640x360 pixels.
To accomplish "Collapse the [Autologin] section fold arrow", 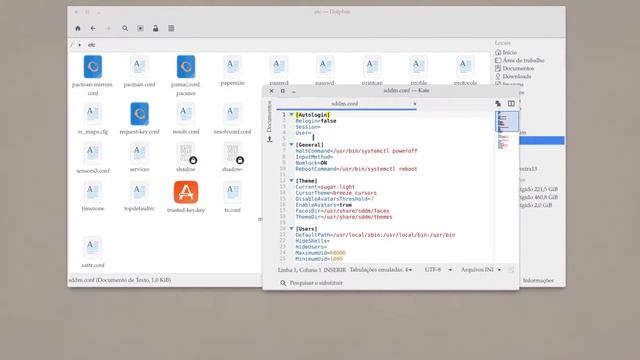I will pyautogui.click(x=291, y=115).
